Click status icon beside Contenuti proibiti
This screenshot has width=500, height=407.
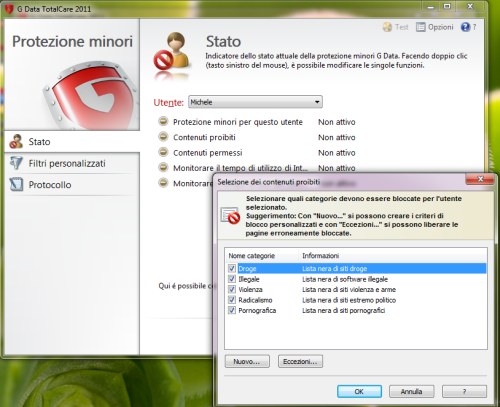click(163, 137)
